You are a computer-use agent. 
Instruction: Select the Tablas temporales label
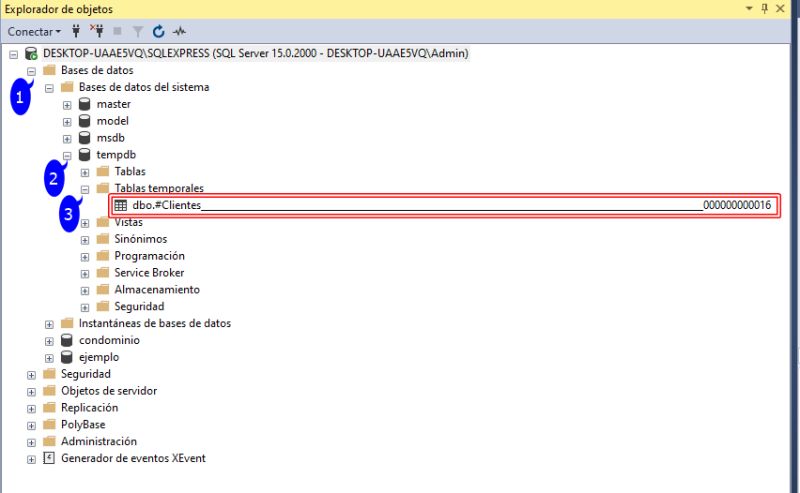(159, 188)
